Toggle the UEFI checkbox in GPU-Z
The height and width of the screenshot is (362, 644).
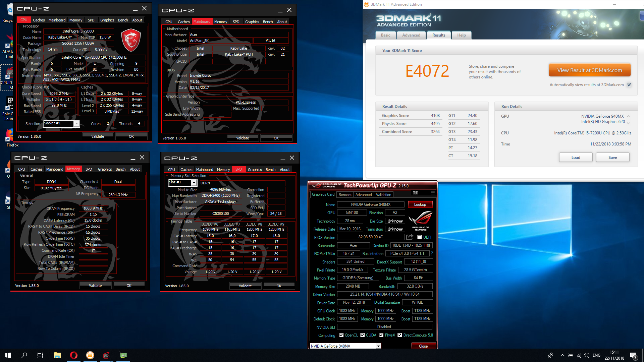(419, 237)
